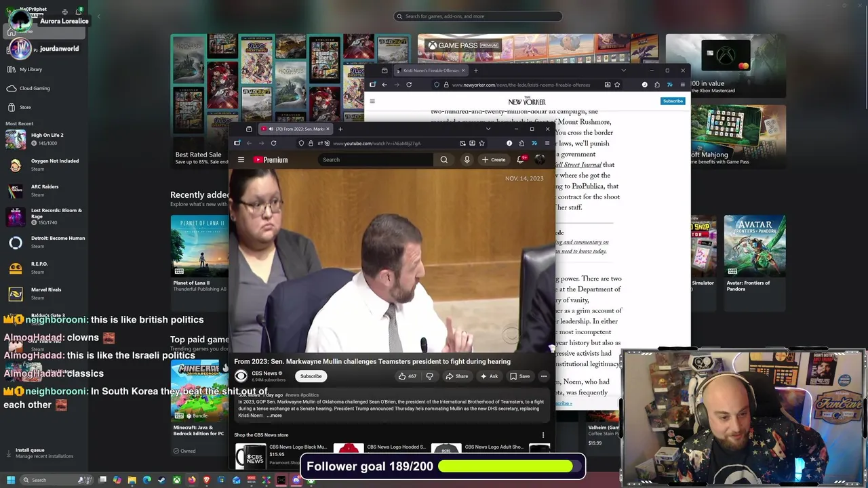Screen dimensions: 868x488
Task: Open Oxygen Not Included from Most Recent
Action: 43,165
